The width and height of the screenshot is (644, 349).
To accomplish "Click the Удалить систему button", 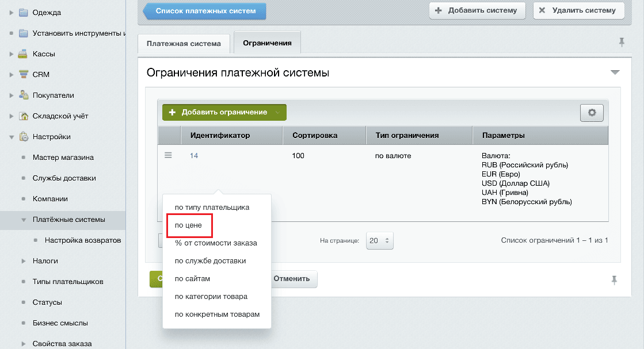I will pos(578,10).
